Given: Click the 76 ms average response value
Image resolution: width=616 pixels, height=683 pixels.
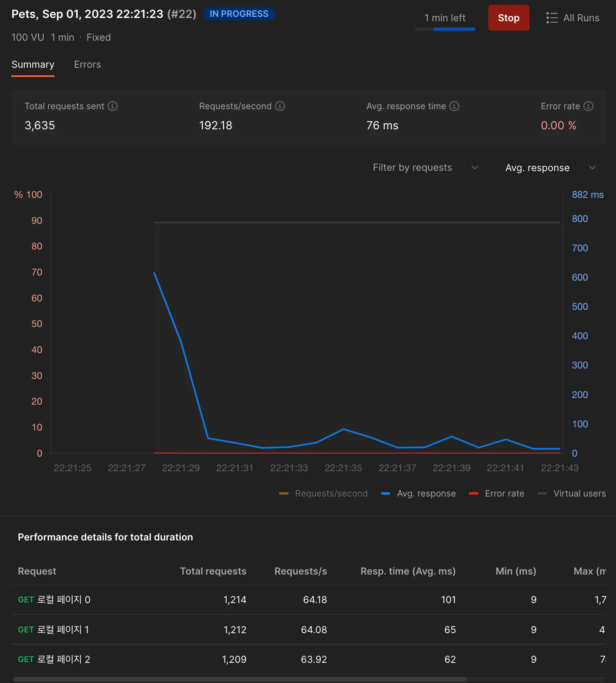Looking at the screenshot, I should (382, 126).
